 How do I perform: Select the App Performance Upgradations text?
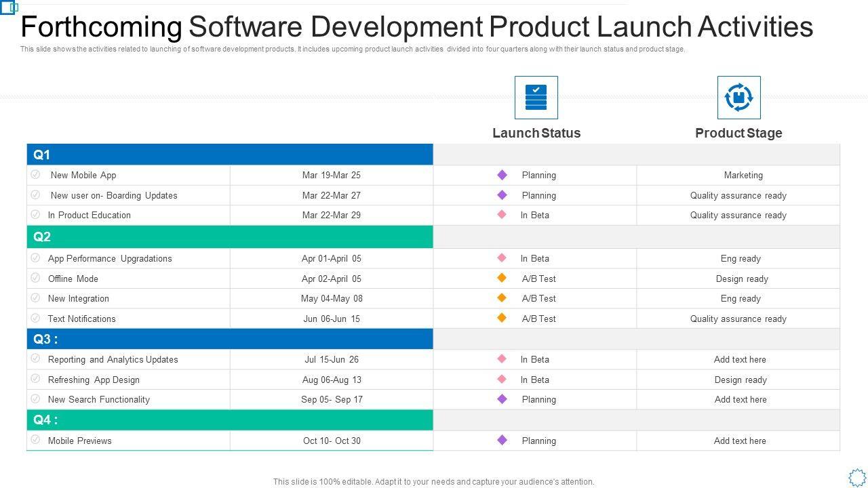click(110, 258)
